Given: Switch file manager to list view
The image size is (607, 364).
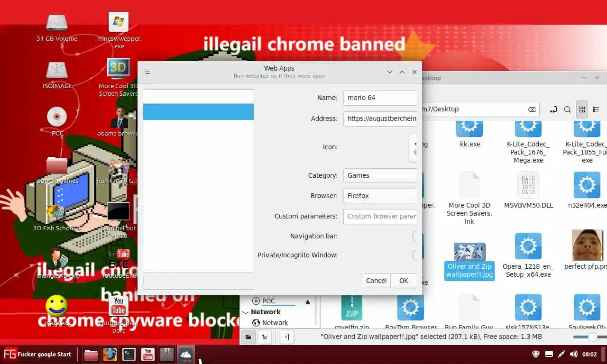Looking at the screenshot, I should pos(596,109).
